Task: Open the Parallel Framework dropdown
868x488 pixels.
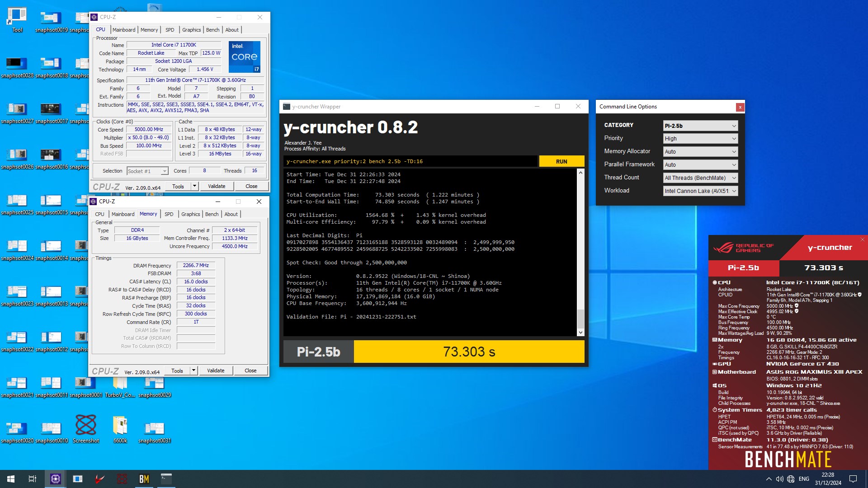Action: pos(700,165)
